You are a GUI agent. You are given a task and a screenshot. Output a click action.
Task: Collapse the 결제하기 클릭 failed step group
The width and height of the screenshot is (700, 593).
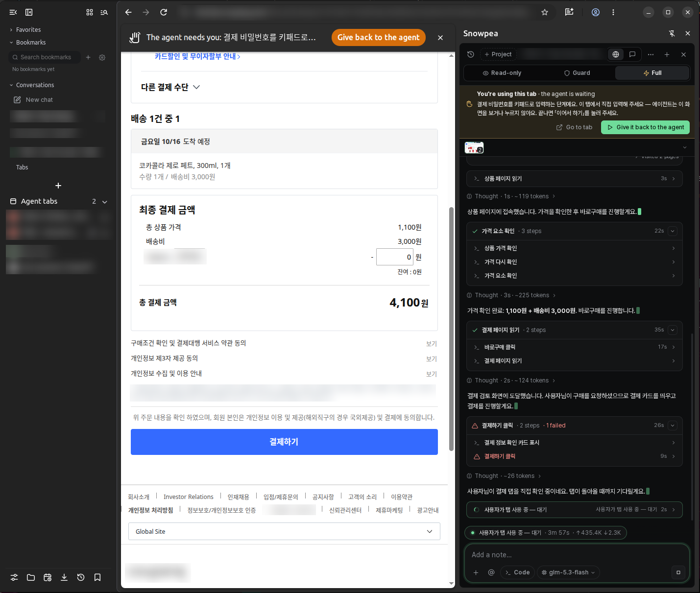[x=673, y=426]
